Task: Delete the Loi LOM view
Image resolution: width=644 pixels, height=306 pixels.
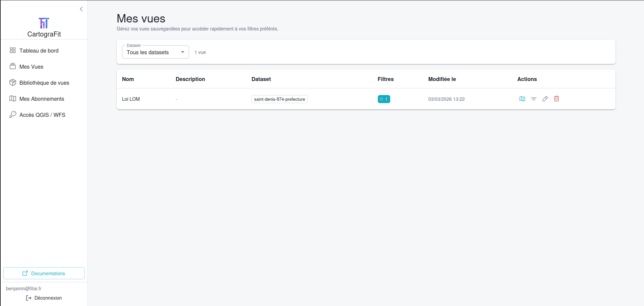Action: click(556, 99)
